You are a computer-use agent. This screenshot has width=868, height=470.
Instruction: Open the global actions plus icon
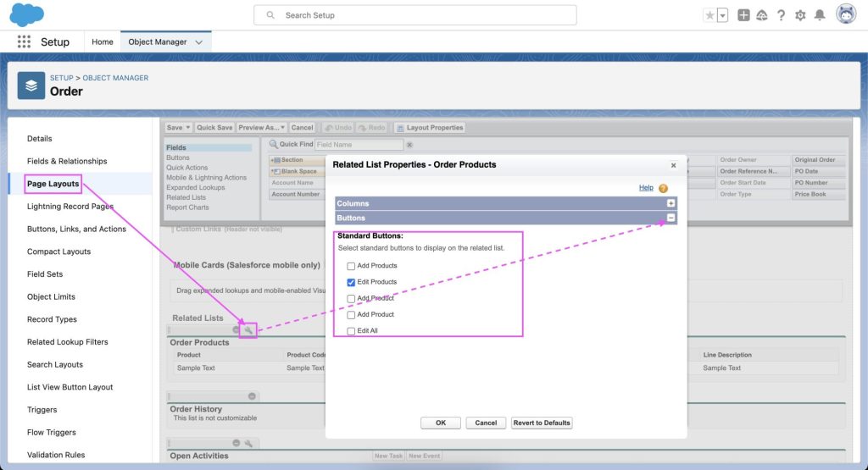tap(743, 15)
